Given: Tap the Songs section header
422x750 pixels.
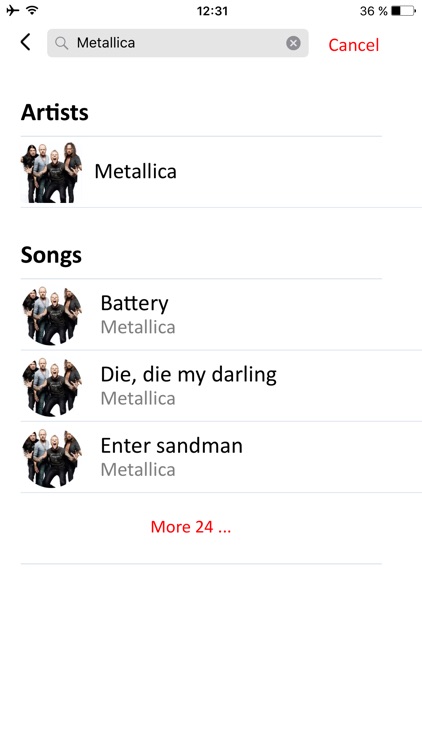Looking at the screenshot, I should click(x=51, y=255).
